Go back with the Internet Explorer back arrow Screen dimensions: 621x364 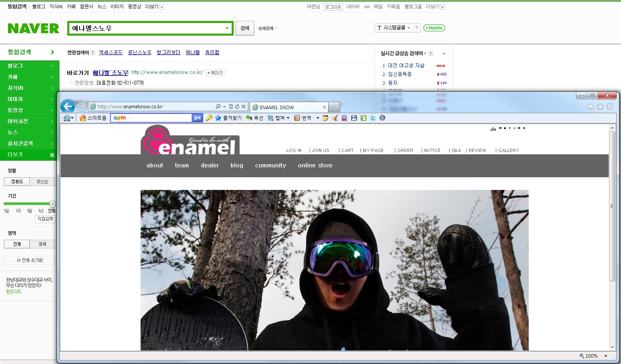[68, 106]
